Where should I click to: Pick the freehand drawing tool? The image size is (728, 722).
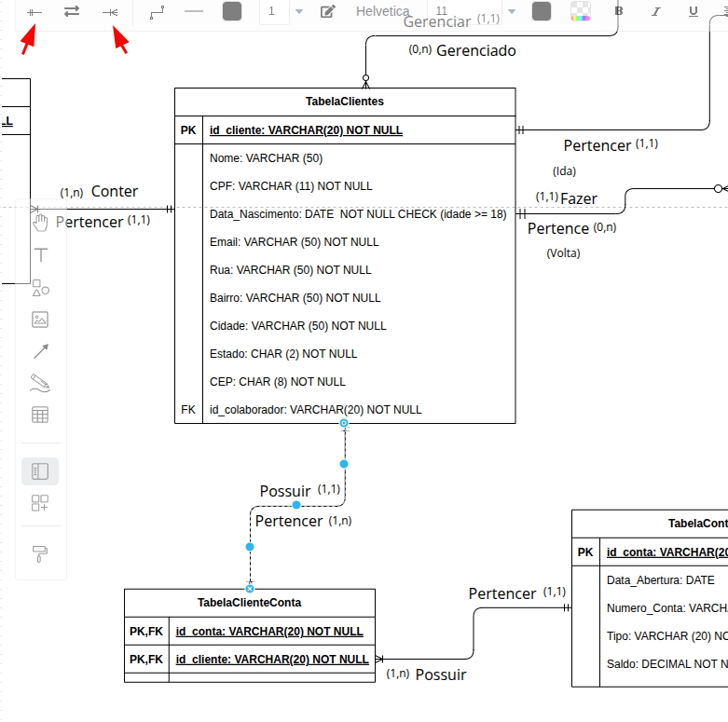[40, 383]
